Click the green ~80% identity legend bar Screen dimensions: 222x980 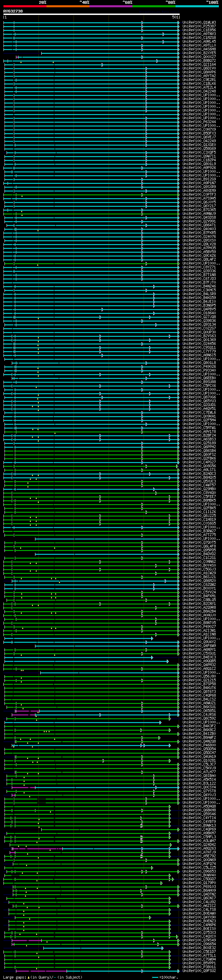[x=154, y=7]
